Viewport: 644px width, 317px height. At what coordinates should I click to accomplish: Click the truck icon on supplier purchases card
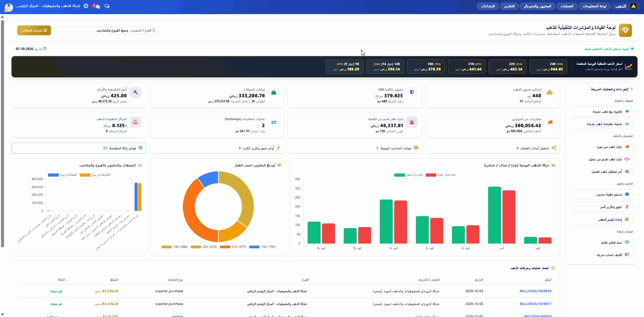point(550,122)
